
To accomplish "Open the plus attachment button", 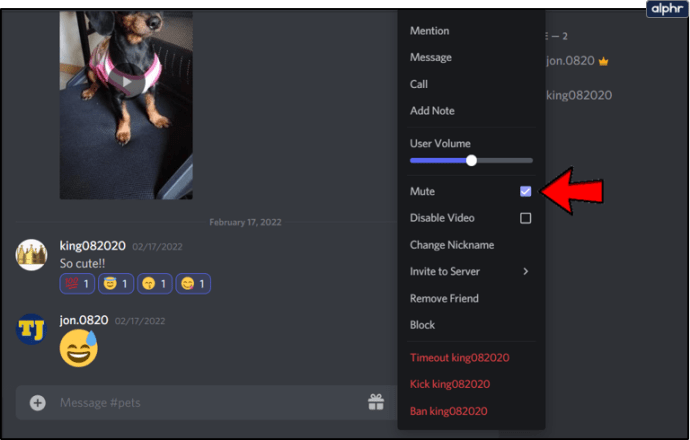I will pyautogui.click(x=37, y=403).
